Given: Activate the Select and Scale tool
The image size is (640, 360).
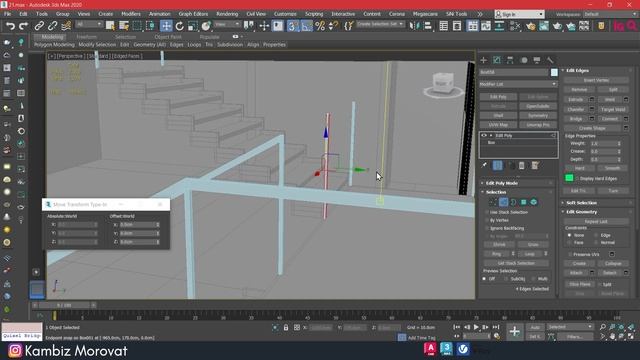Looking at the screenshot, I should click(x=193, y=26).
